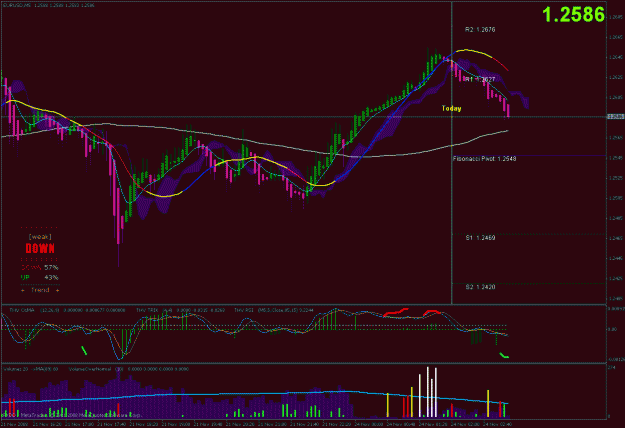Screen dimensions: 625x428
Task: Click the current price marker on price axis
Action: [x=615, y=117]
